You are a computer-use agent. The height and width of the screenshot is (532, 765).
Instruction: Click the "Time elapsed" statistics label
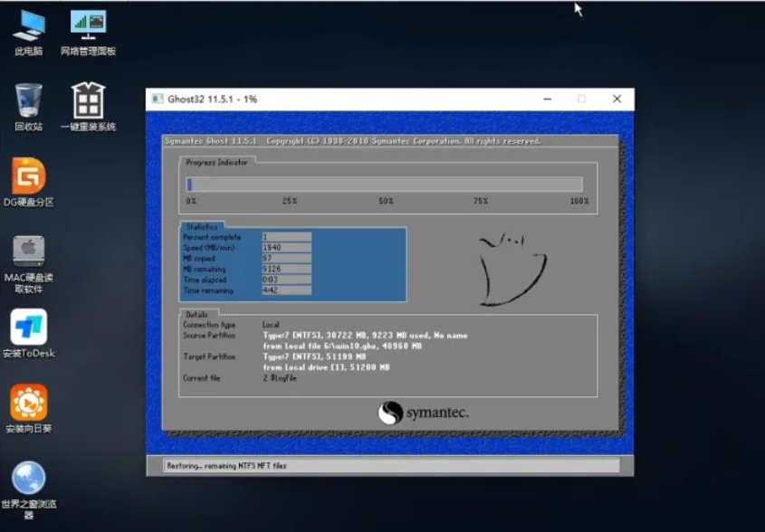pos(205,280)
